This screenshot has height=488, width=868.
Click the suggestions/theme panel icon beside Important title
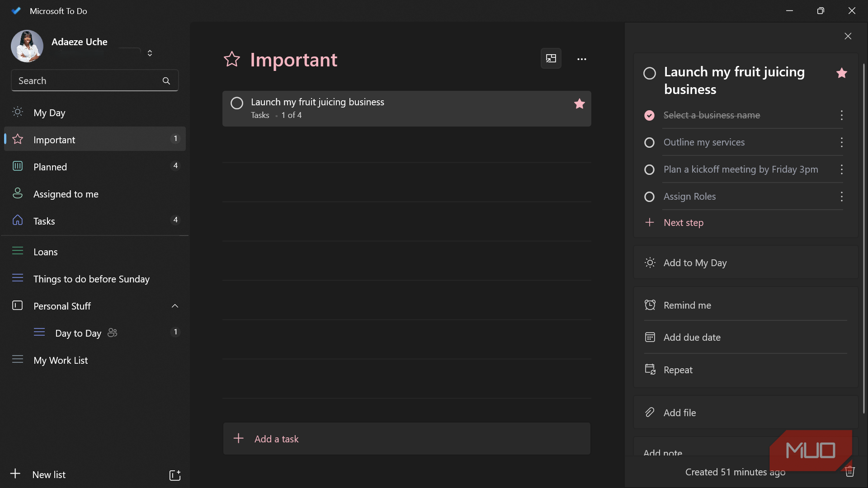click(551, 58)
